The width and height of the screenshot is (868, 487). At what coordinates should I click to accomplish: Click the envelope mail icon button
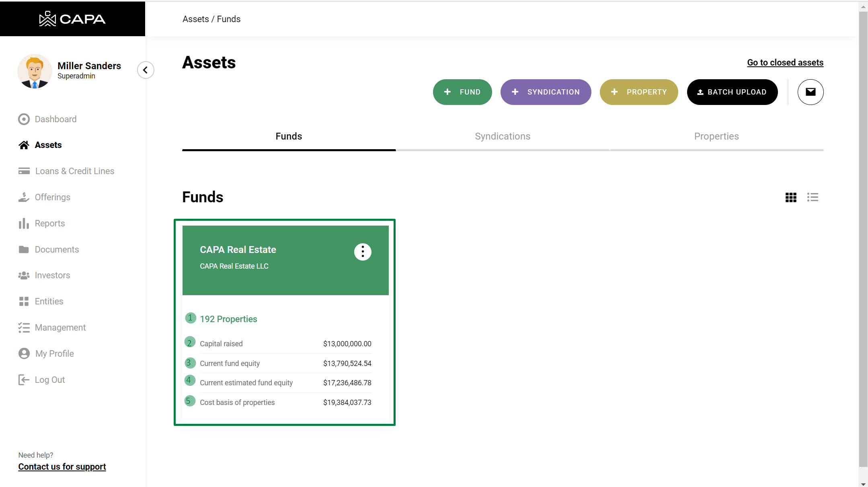(810, 92)
